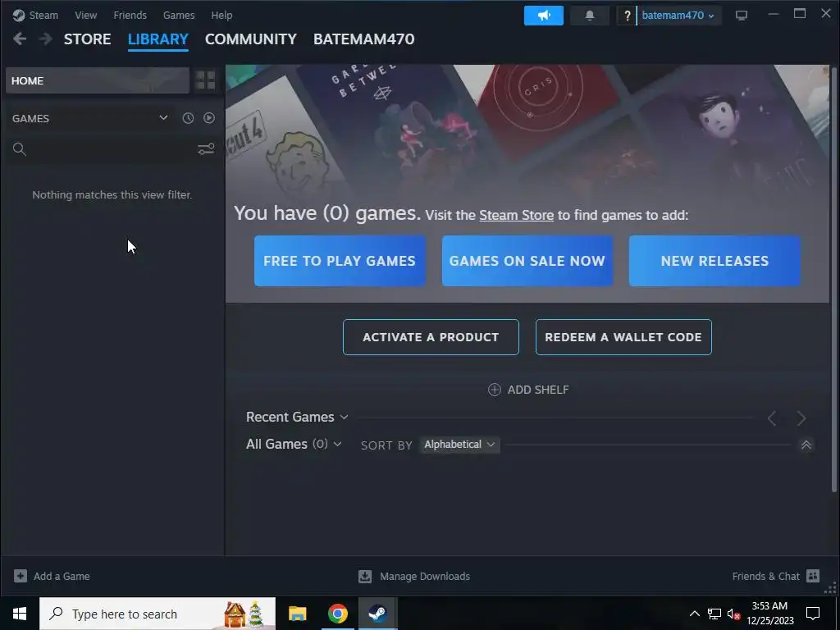
Task: Page Recent Games shelf right arrow
Action: [x=801, y=418]
